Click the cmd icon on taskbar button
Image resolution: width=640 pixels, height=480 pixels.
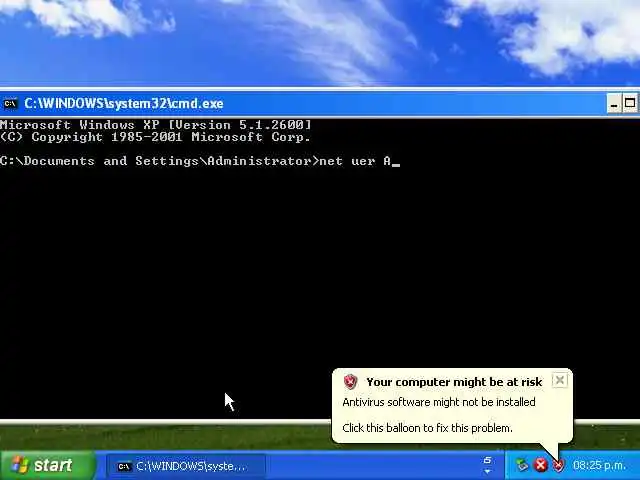[x=124, y=467]
